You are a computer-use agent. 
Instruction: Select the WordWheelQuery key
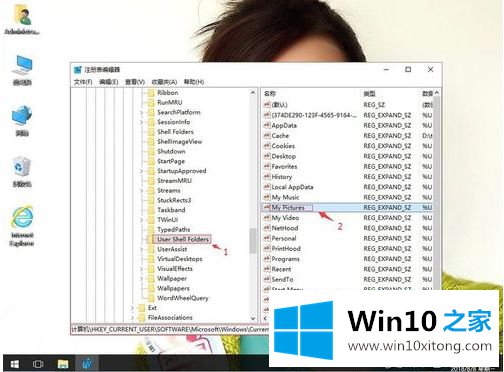click(x=183, y=298)
